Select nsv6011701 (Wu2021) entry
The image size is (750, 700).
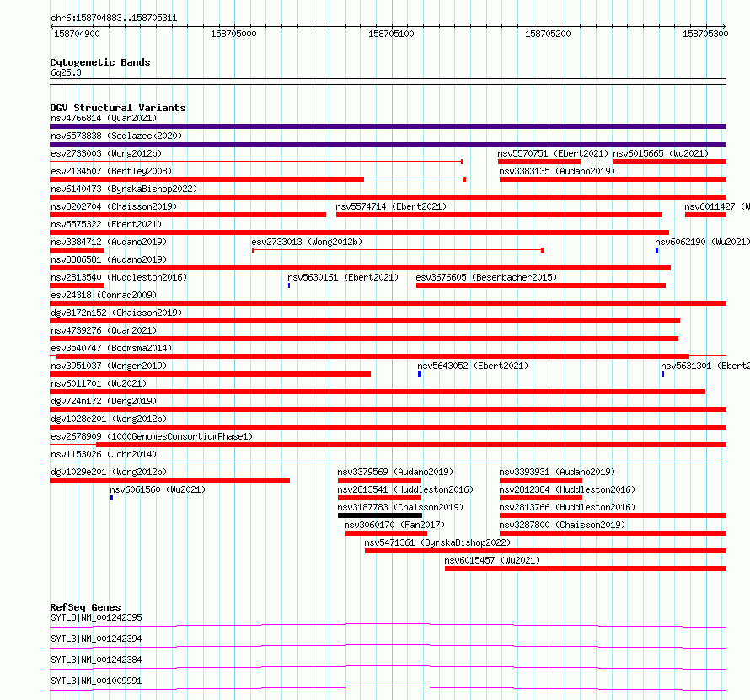tap(99, 383)
